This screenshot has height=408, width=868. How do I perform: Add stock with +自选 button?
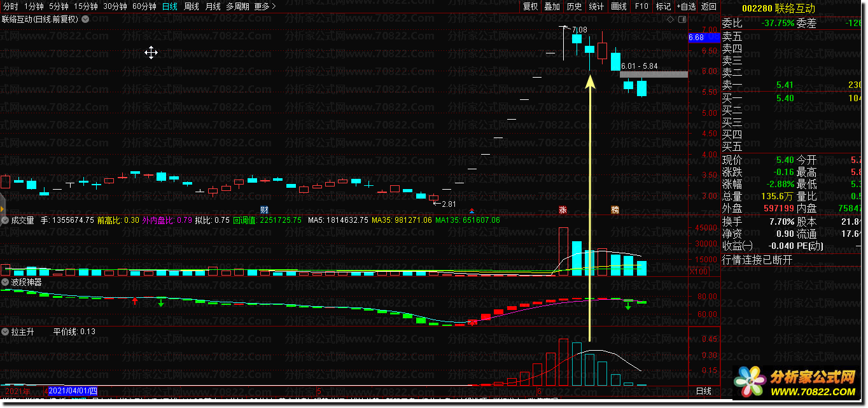(x=686, y=6)
